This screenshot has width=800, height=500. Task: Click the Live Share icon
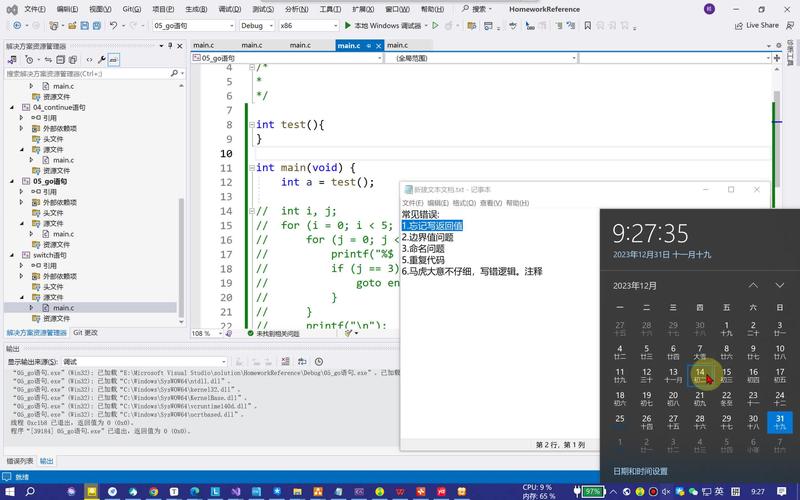pyautogui.click(x=738, y=25)
